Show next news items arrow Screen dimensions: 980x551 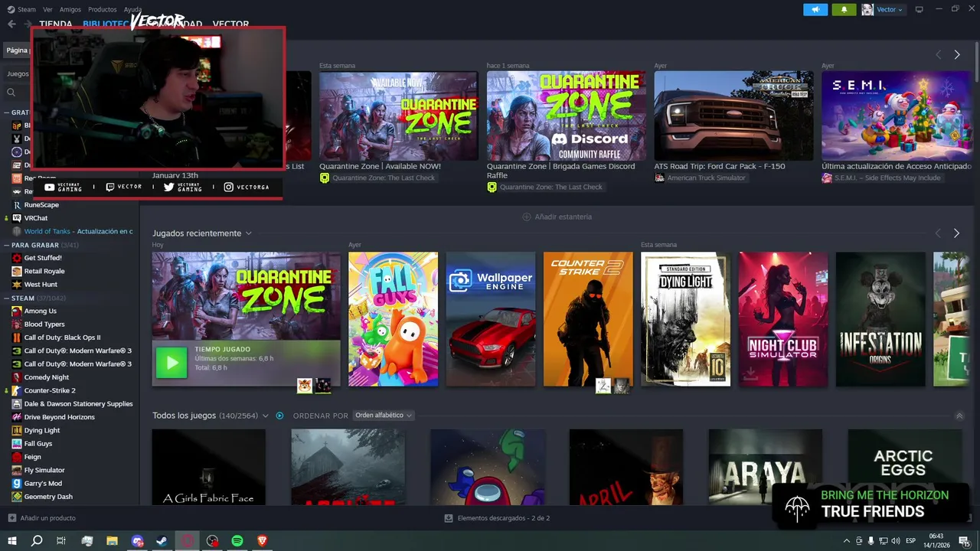(957, 55)
